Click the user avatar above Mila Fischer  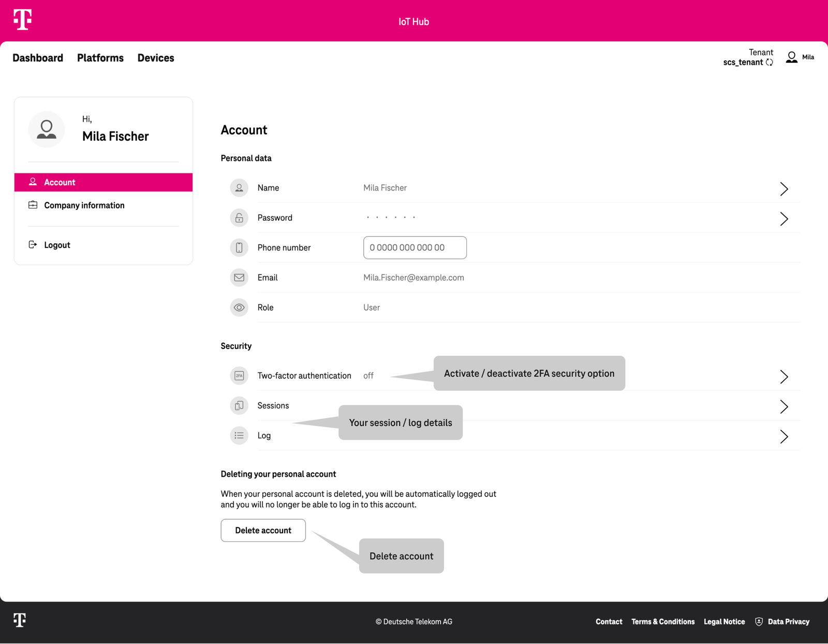[x=46, y=129]
